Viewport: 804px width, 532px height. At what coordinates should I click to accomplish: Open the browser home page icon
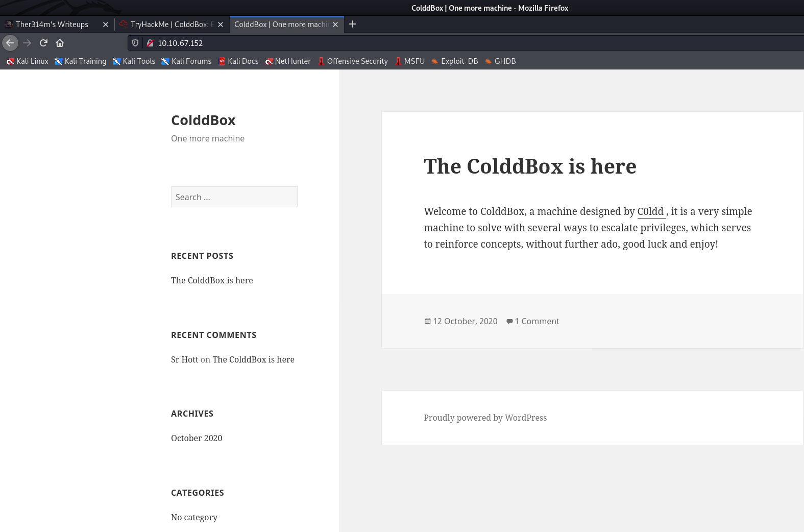[x=60, y=43]
